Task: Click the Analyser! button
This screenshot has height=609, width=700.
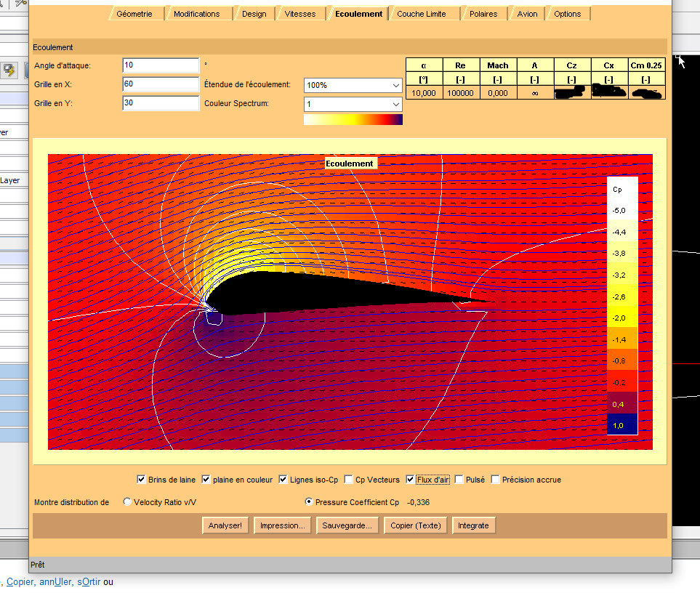Action: pyautogui.click(x=225, y=525)
